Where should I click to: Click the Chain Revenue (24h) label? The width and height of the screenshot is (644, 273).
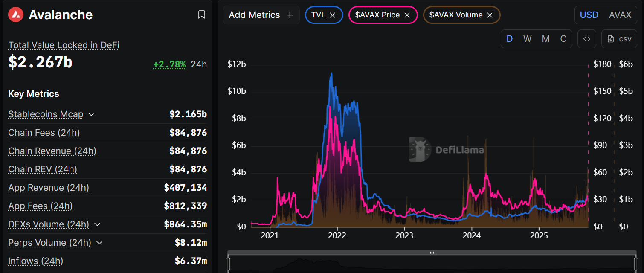pos(52,151)
